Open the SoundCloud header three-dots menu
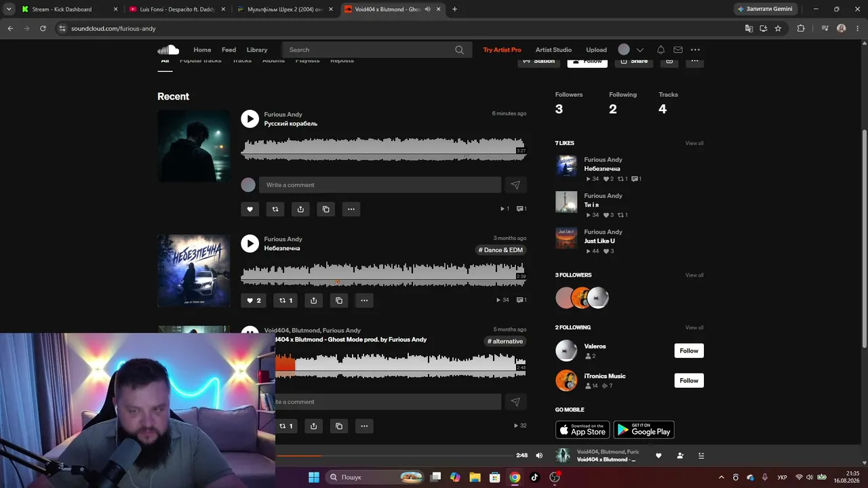Viewport: 868px width, 488px height. [x=695, y=49]
